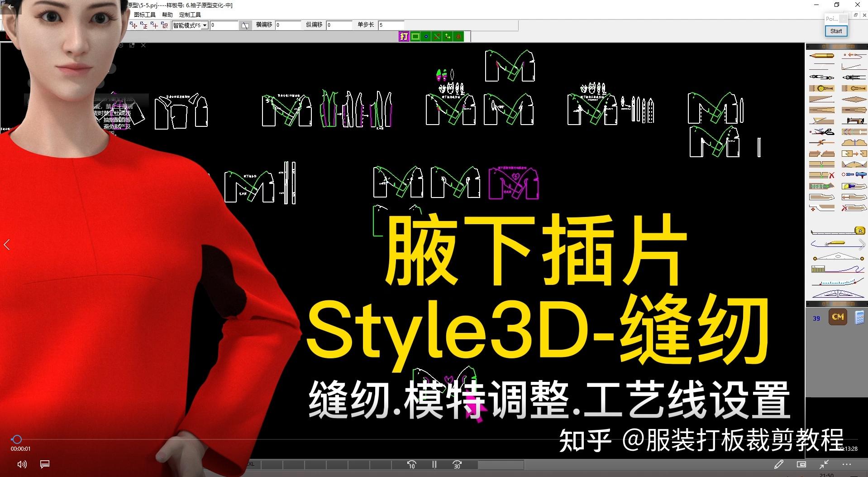Image resolution: width=868 pixels, height=477 pixels.
Task: Click the CM unit button
Action: [x=838, y=317]
